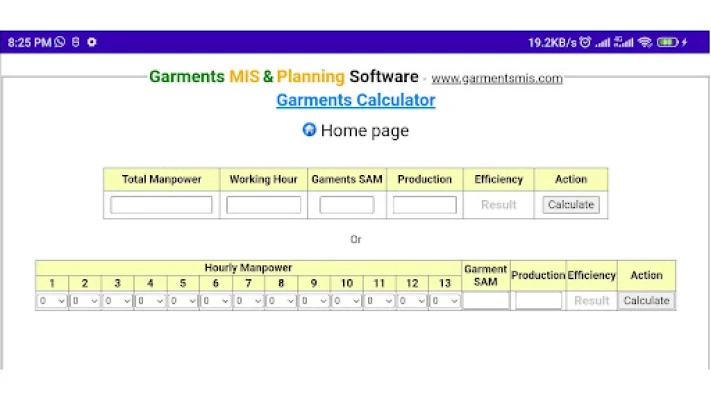Screen dimensions: 711x400
Task: Tap the WhatsApp icon in status bar
Action: 60,42
